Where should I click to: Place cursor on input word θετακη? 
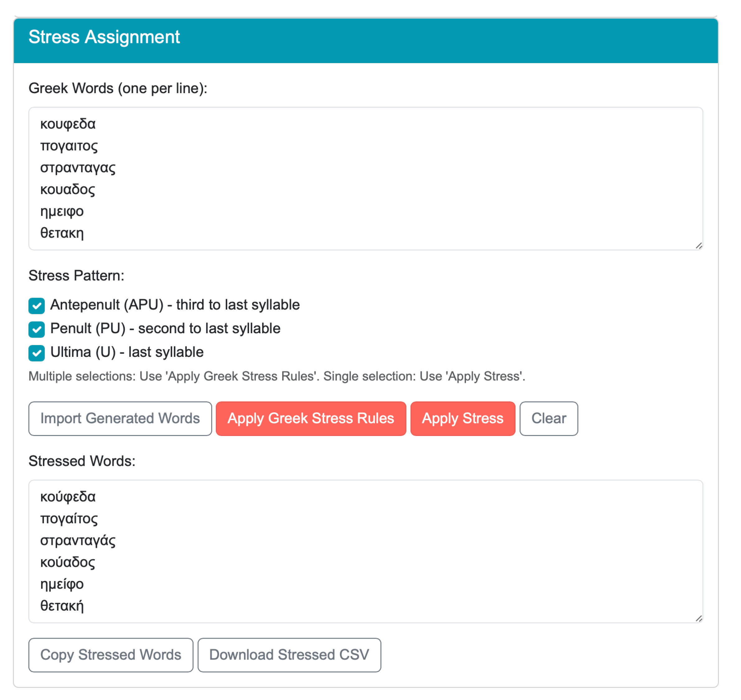click(x=62, y=233)
